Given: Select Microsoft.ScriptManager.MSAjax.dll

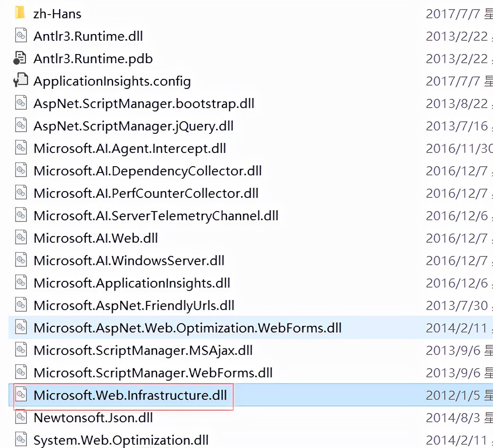Looking at the screenshot, I should coord(143,350).
